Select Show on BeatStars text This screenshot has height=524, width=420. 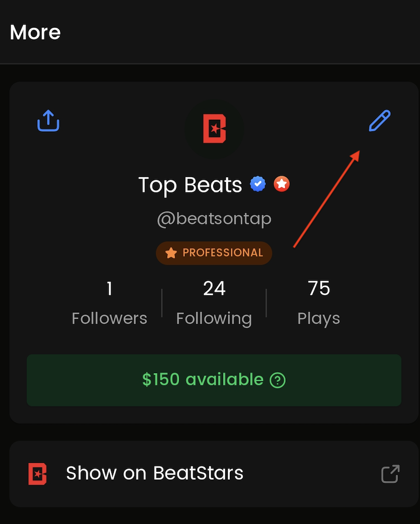coord(155,473)
